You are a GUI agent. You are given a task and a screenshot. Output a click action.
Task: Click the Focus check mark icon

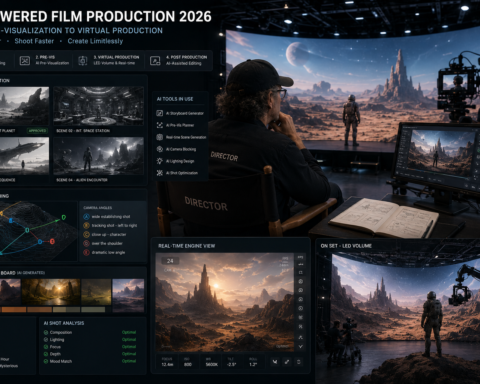tap(46, 347)
